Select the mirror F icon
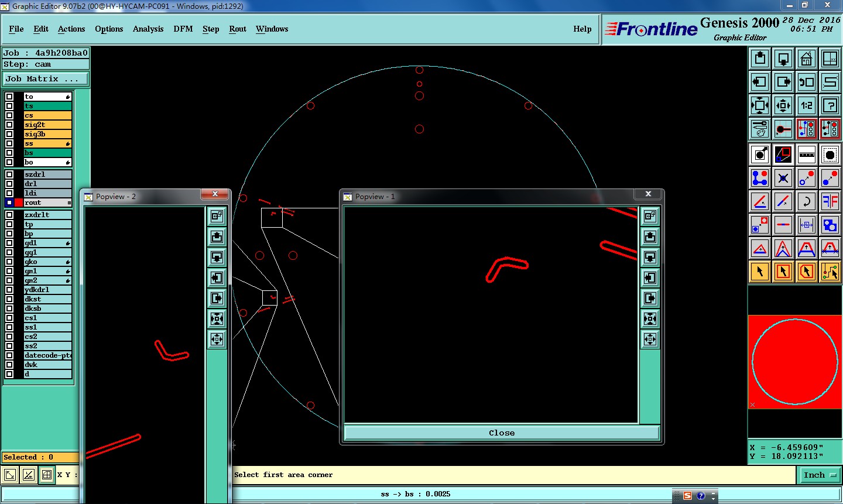 click(x=830, y=201)
